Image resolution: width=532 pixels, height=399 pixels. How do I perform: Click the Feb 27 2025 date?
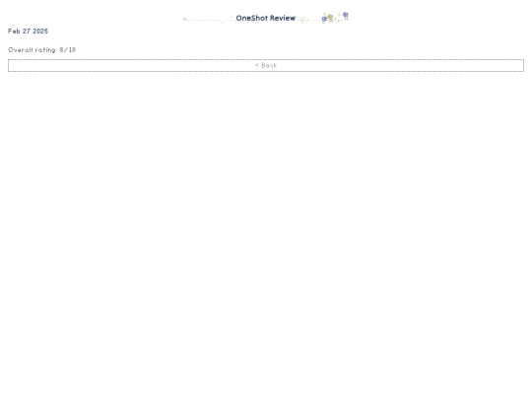[29, 32]
